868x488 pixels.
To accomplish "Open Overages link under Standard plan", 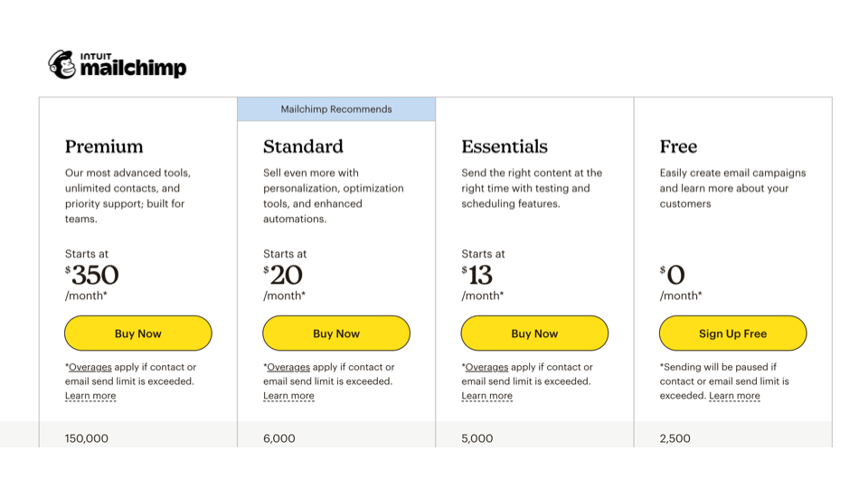I will (x=288, y=367).
